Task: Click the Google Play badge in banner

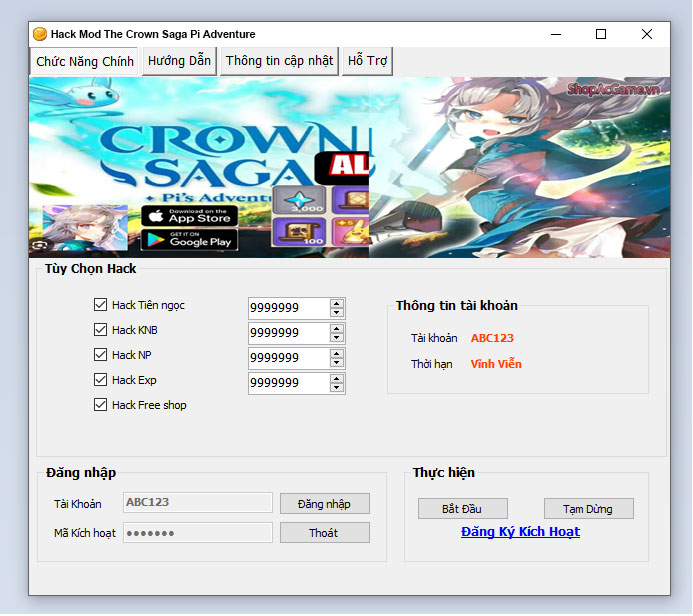Action: pyautogui.click(x=189, y=240)
